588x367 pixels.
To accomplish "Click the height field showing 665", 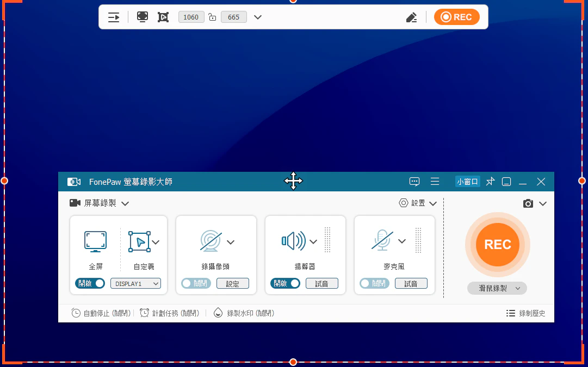I will coord(234,17).
